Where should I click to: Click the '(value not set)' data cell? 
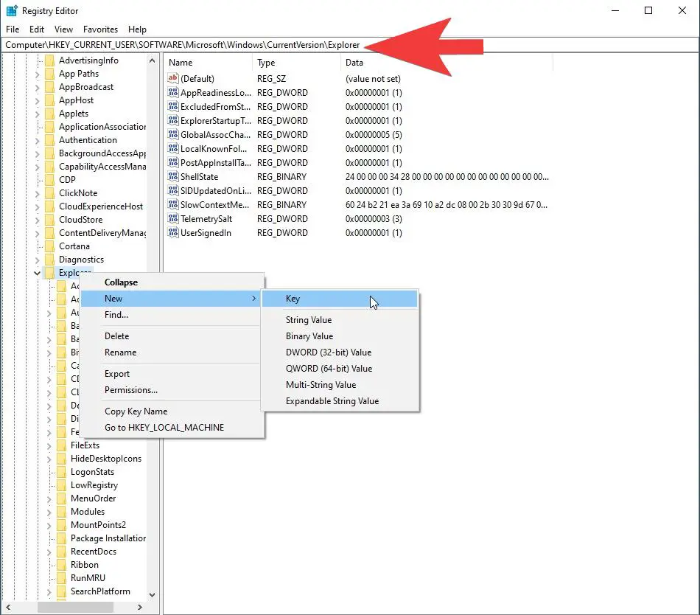[x=373, y=79]
